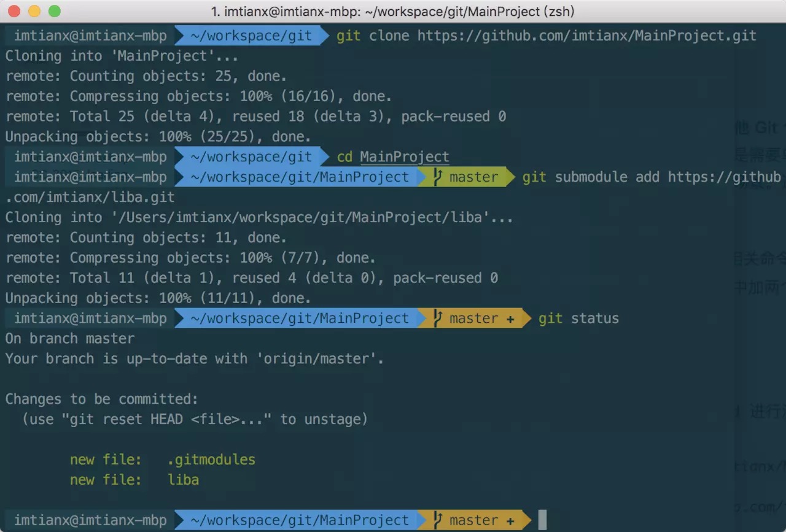The height and width of the screenshot is (532, 786).
Task: Click the plus indicator on the git status prompt
Action: [510, 319]
